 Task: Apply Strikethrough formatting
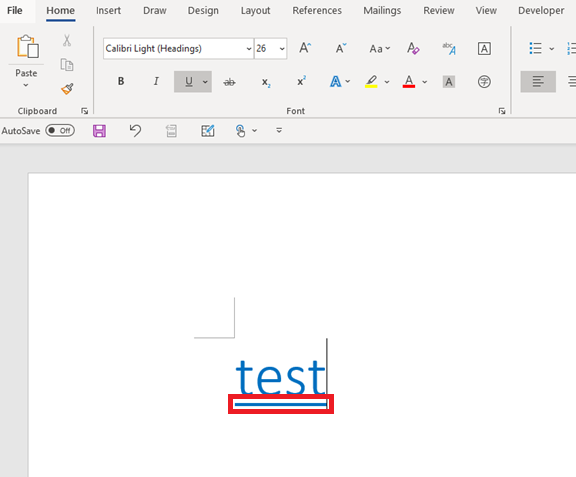[230, 82]
